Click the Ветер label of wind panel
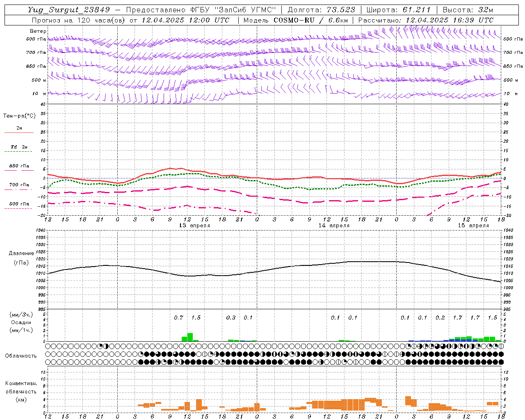This screenshot has width=525, height=420. click(38, 31)
